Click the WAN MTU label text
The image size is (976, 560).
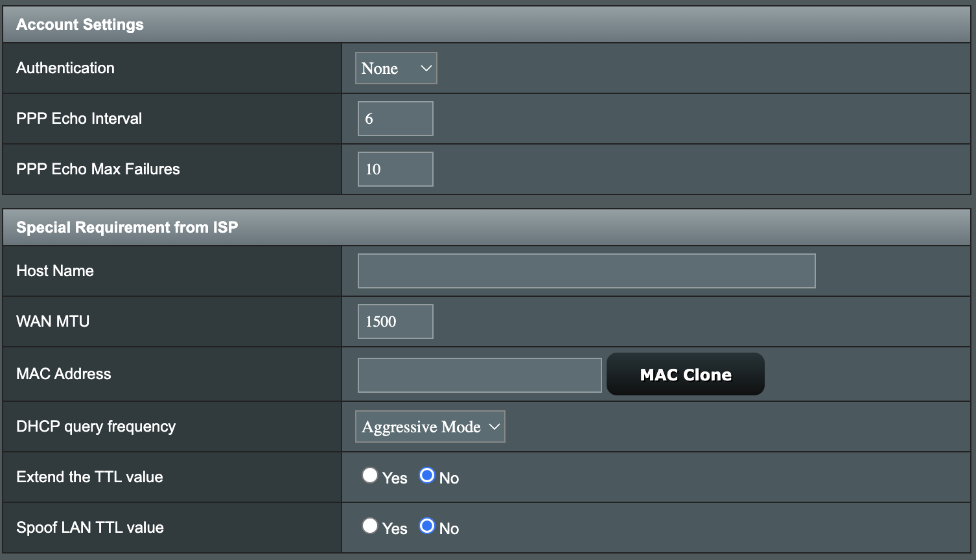click(53, 321)
